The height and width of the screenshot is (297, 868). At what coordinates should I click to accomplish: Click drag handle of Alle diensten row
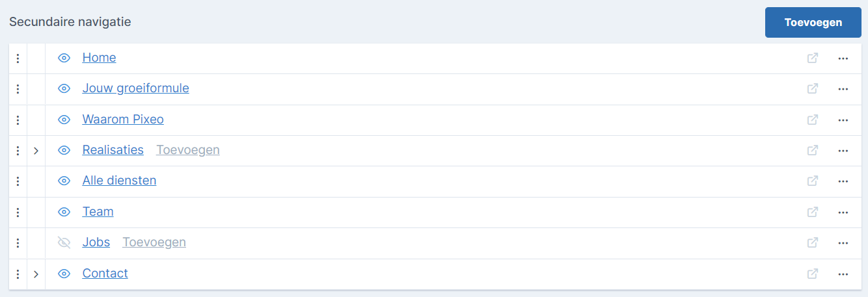(18, 181)
